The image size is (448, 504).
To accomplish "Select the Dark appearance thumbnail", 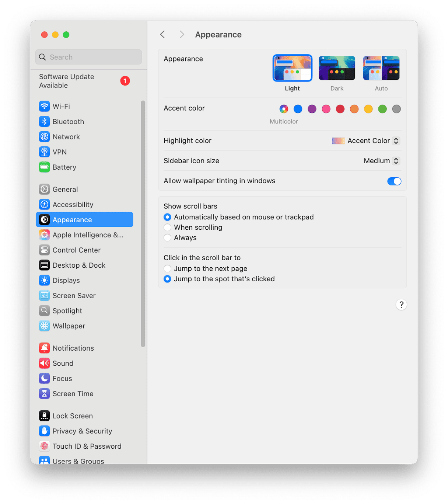I will point(337,68).
